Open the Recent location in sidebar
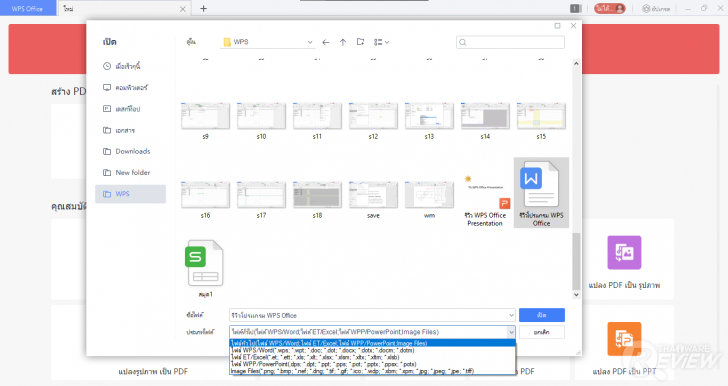 pos(122,66)
